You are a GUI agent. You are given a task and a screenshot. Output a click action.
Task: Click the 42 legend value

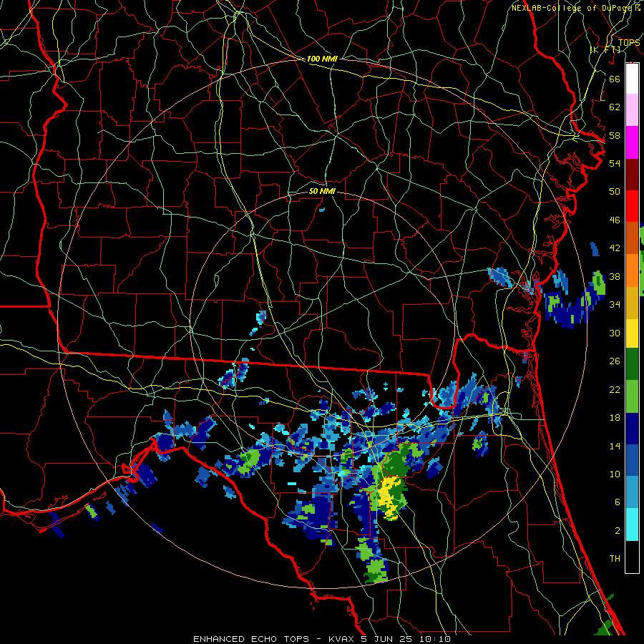tap(615, 248)
